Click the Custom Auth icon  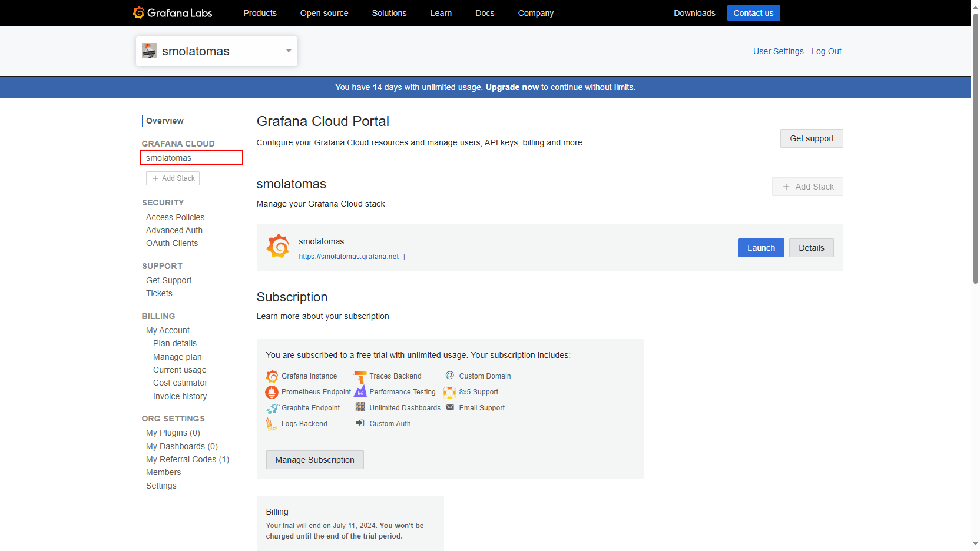[x=360, y=423]
